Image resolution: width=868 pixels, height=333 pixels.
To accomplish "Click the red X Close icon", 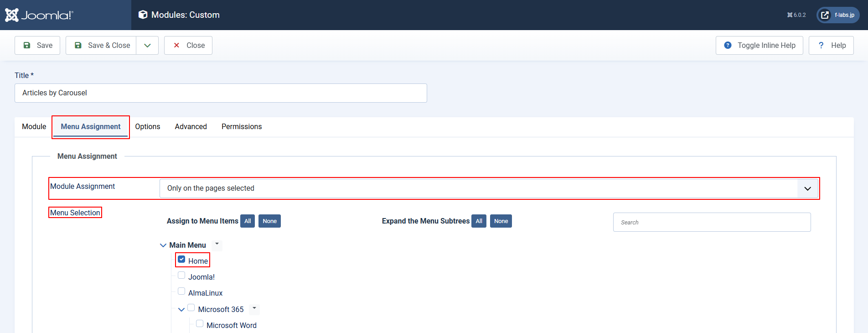I will [x=176, y=45].
